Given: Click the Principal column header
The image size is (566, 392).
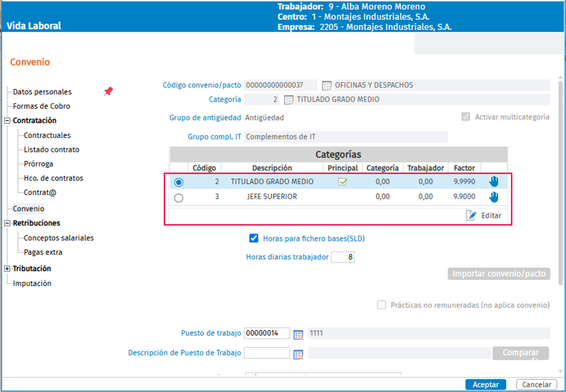Looking at the screenshot, I should coord(343,168).
